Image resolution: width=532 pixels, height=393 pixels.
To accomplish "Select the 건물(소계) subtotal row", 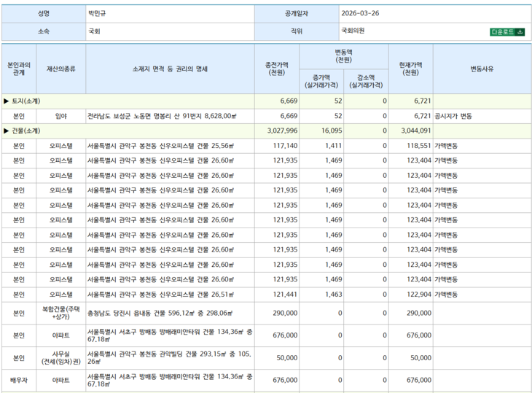I will 266,131.
